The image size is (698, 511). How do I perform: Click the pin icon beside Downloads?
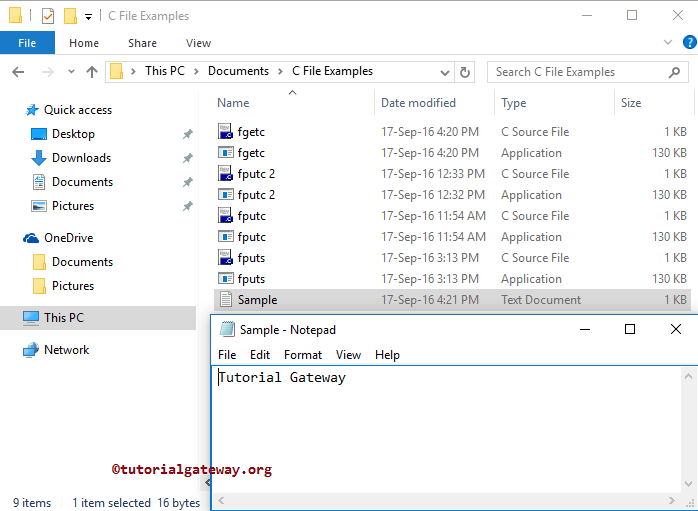tap(188, 158)
